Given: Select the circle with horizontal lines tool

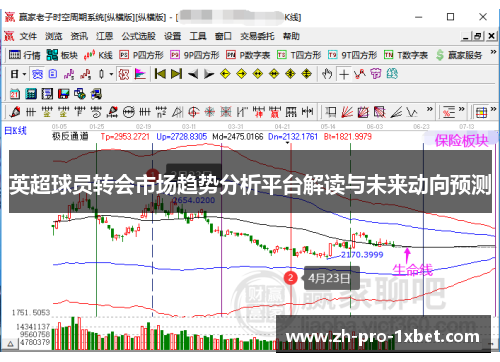Looking at the screenshot, I should (x=128, y=112).
